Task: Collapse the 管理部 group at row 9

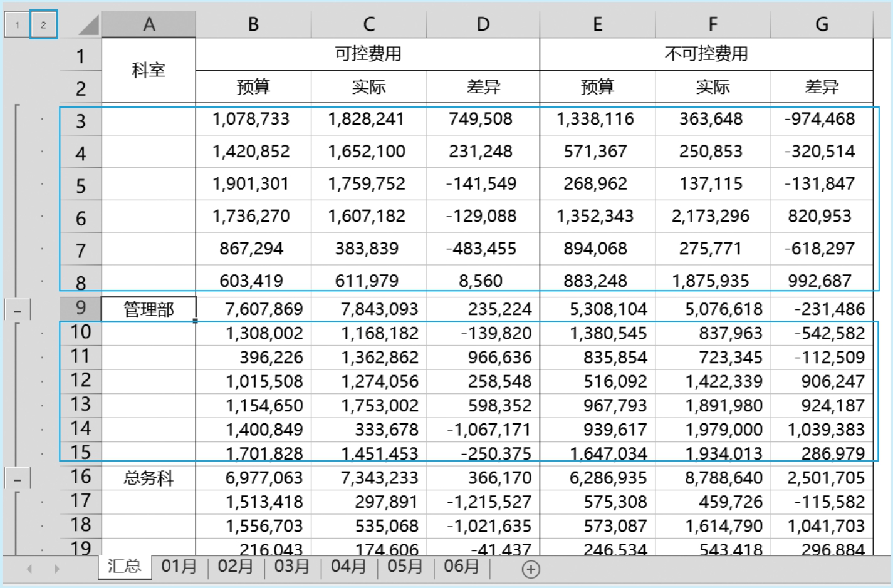Action: [18, 310]
